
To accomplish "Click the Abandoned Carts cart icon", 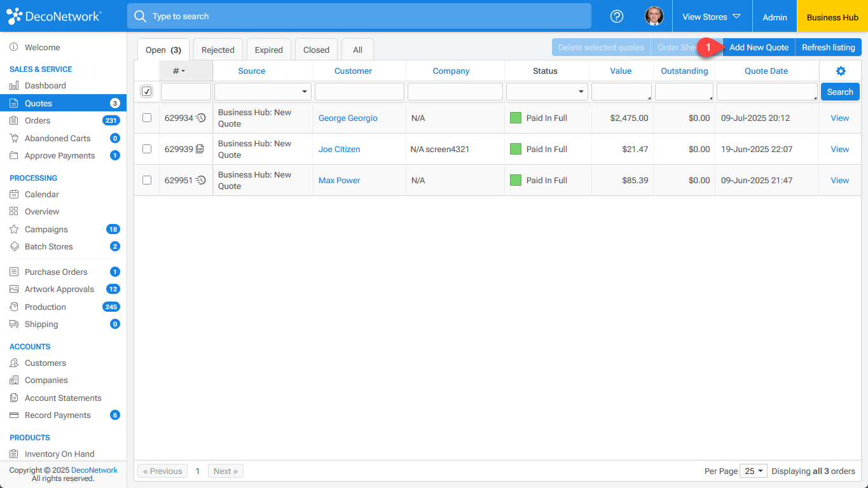I will tap(14, 138).
